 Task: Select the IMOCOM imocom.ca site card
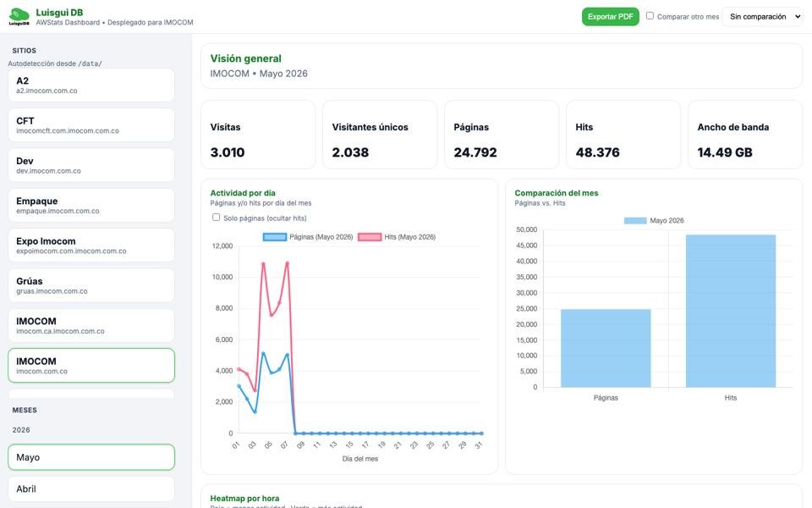pyautogui.click(x=91, y=325)
